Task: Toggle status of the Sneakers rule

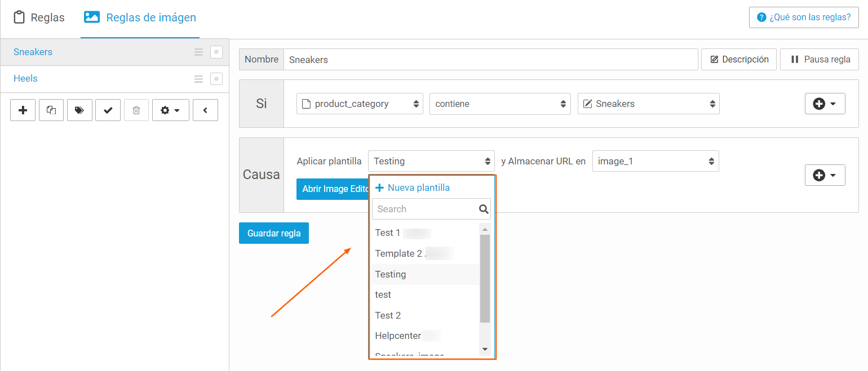Action: coord(216,52)
